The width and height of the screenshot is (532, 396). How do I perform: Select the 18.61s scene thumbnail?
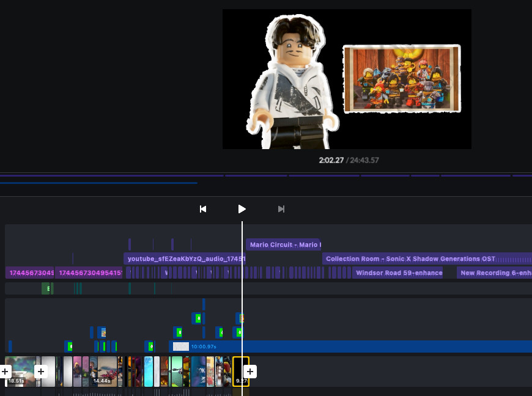click(x=20, y=372)
